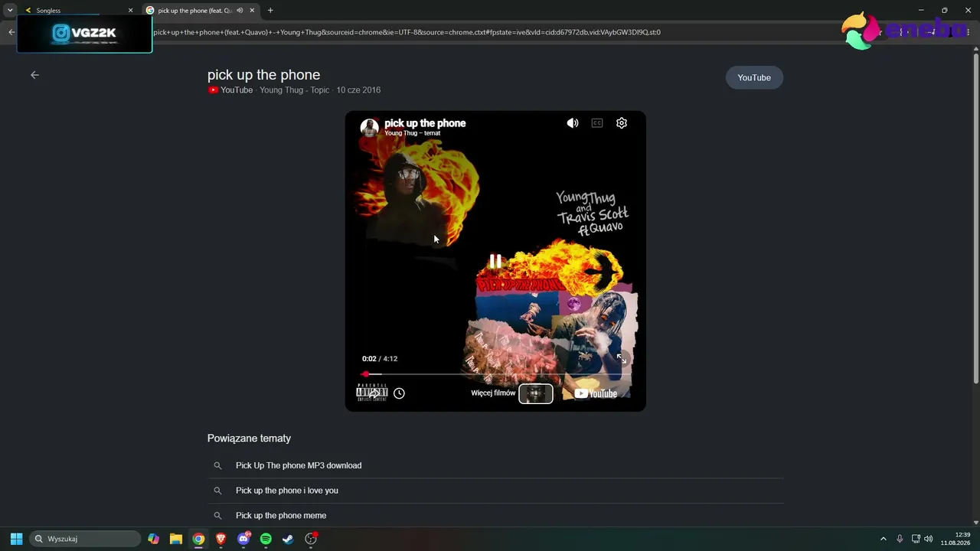Search 'Pick Up The phone MP3 download'
Viewport: 980px width, 551px height.
495,465
